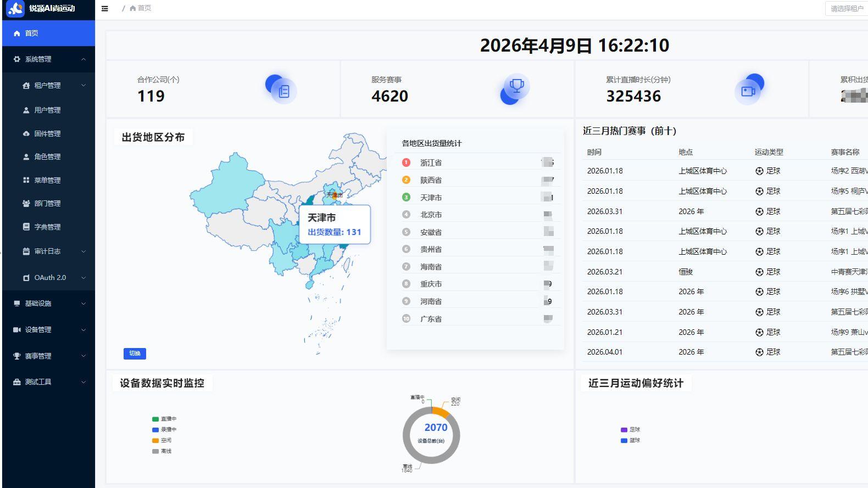The height and width of the screenshot is (488, 868).
Task: Click the firmware management cloud icon
Action: pos(26,133)
